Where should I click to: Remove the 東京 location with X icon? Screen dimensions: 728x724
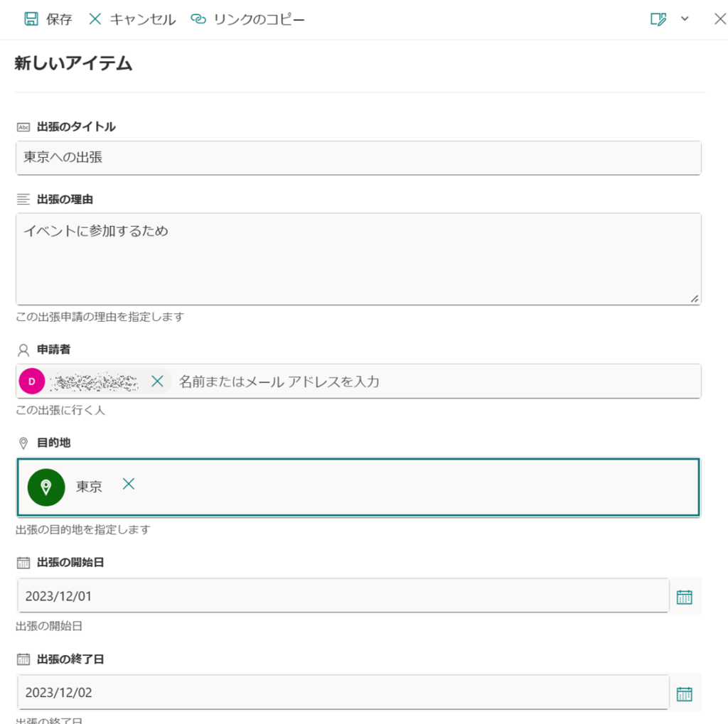click(129, 484)
